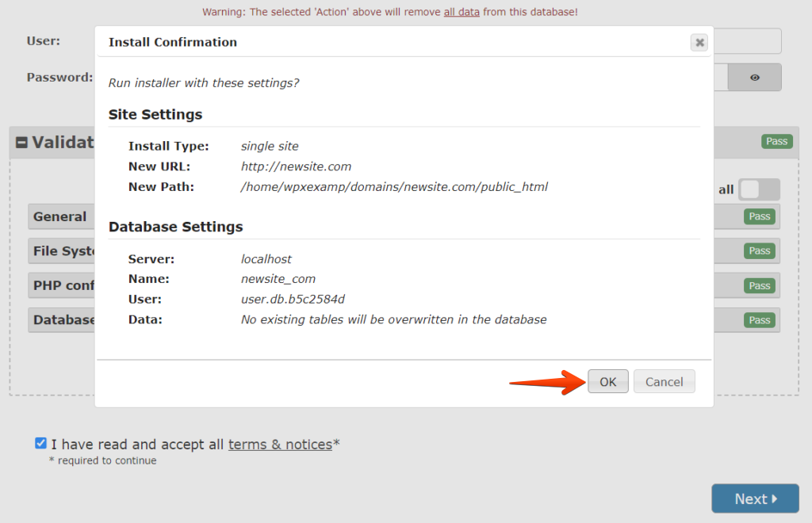
Task: Click OK to confirm the install
Action: click(x=607, y=381)
